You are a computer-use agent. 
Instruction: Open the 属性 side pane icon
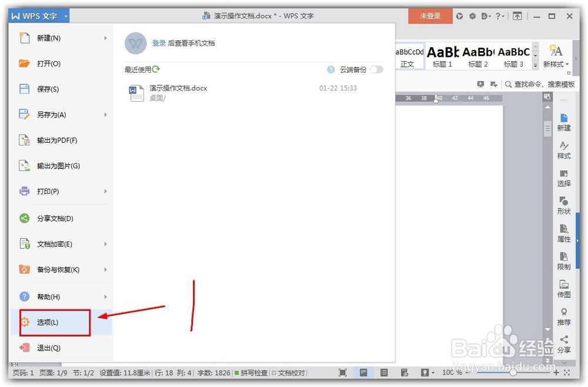point(564,233)
